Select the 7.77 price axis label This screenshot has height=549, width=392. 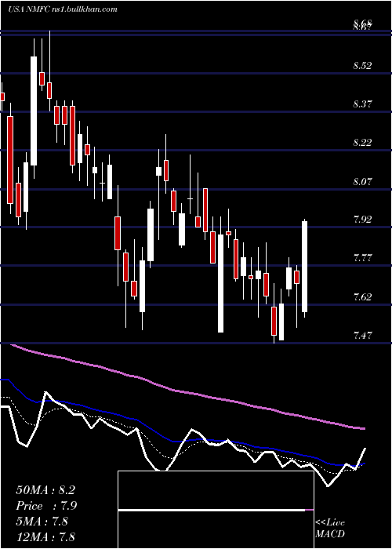click(362, 258)
